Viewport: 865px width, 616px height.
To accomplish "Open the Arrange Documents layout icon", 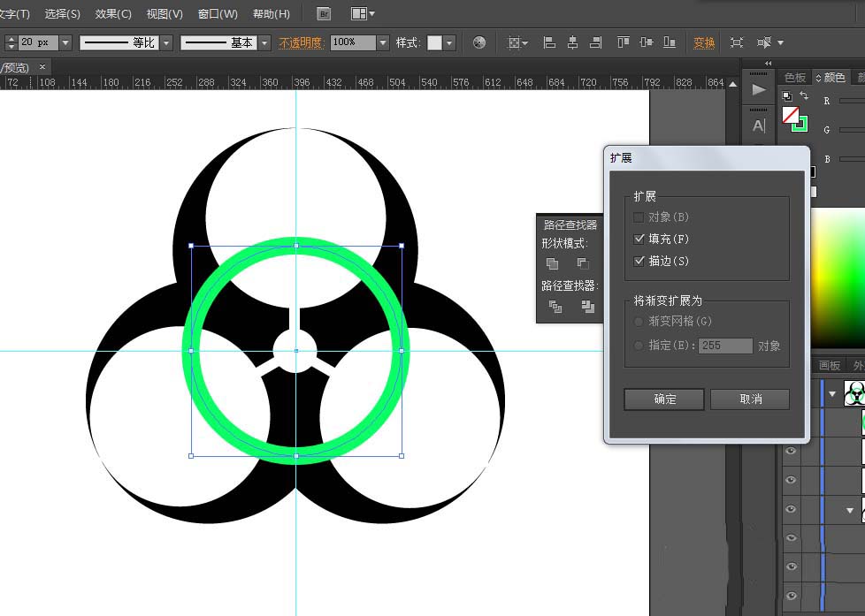I will (x=358, y=14).
